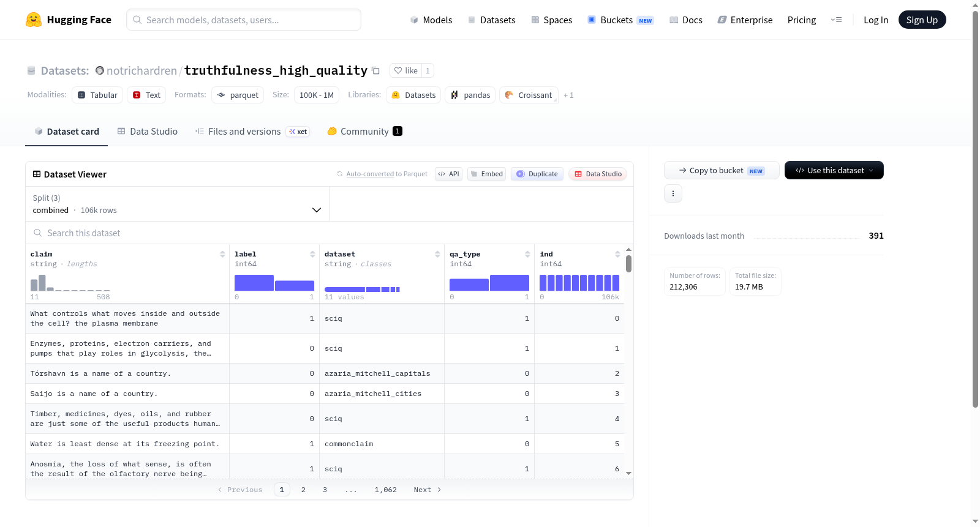980x527 pixels.
Task: Open the Files and versions tab
Action: [x=252, y=132]
